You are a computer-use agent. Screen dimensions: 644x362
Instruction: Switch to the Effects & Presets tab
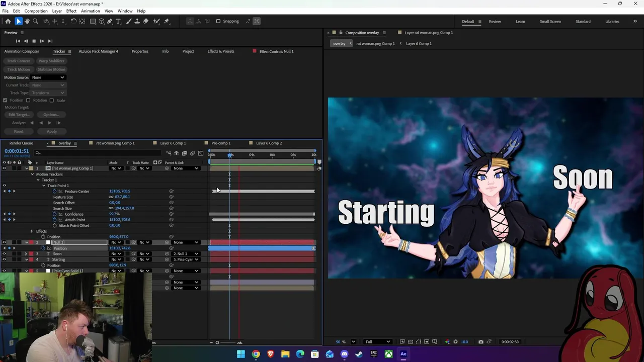click(x=221, y=51)
